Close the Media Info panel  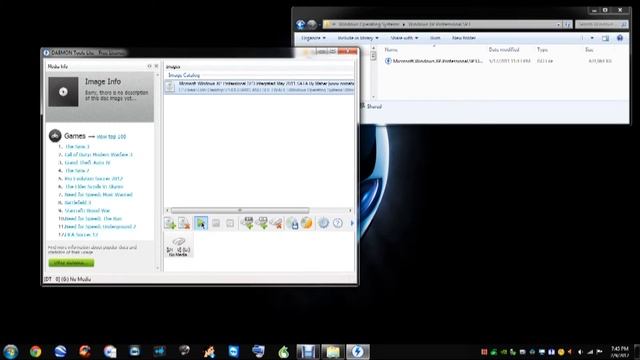pyautogui.click(x=156, y=66)
